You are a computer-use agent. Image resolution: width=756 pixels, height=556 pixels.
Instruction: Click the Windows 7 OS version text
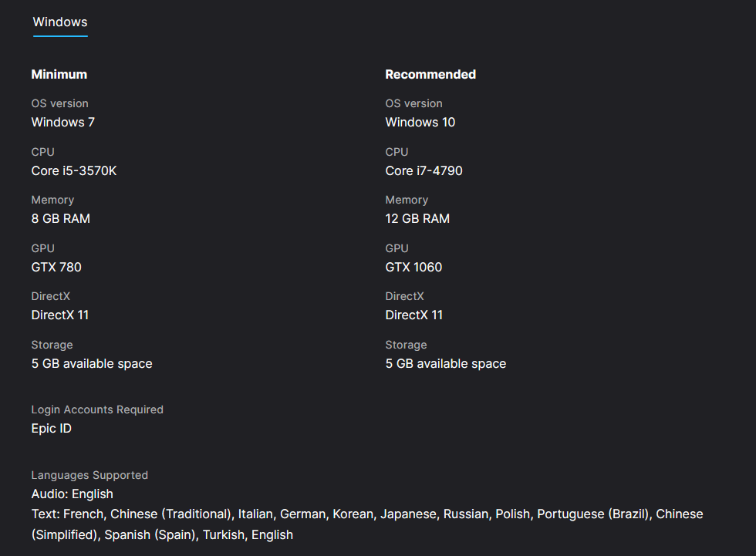coord(63,122)
